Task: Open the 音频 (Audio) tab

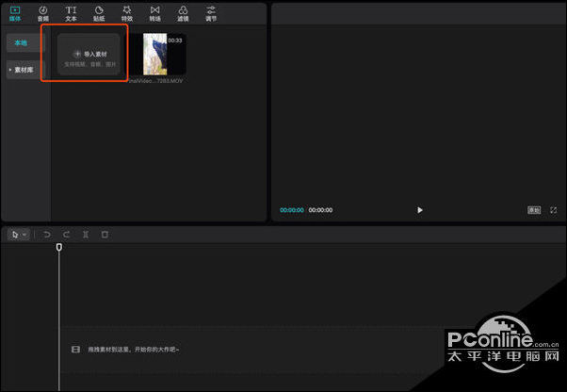Action: point(43,14)
